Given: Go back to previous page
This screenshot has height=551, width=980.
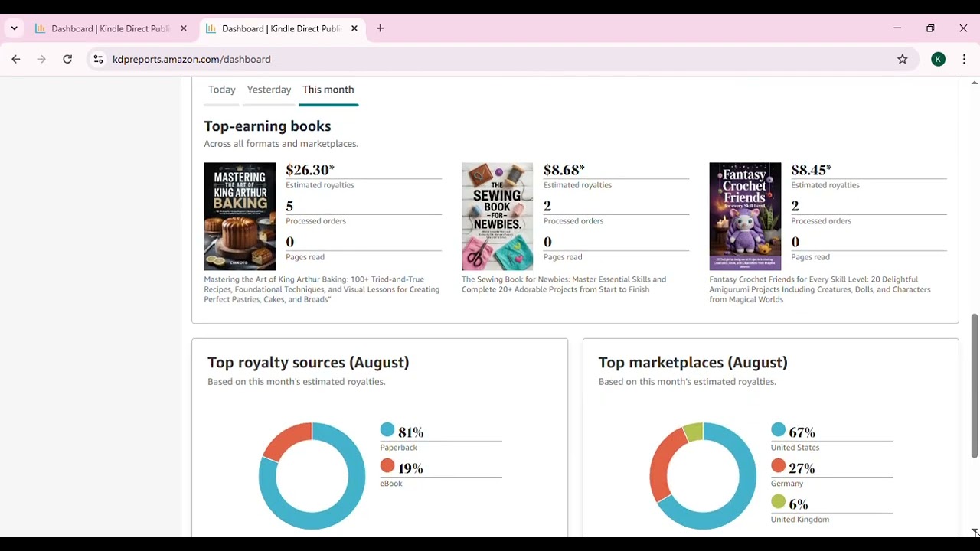Looking at the screenshot, I should tap(16, 59).
